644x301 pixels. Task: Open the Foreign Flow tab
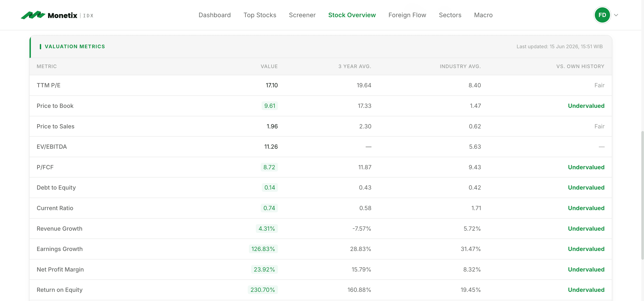point(407,15)
